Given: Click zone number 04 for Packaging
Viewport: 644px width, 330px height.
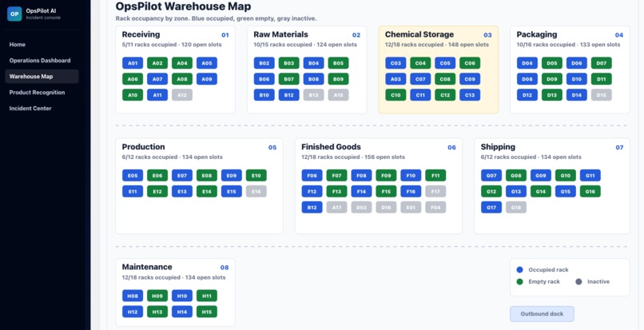Looking at the screenshot, I should pos(619,35).
